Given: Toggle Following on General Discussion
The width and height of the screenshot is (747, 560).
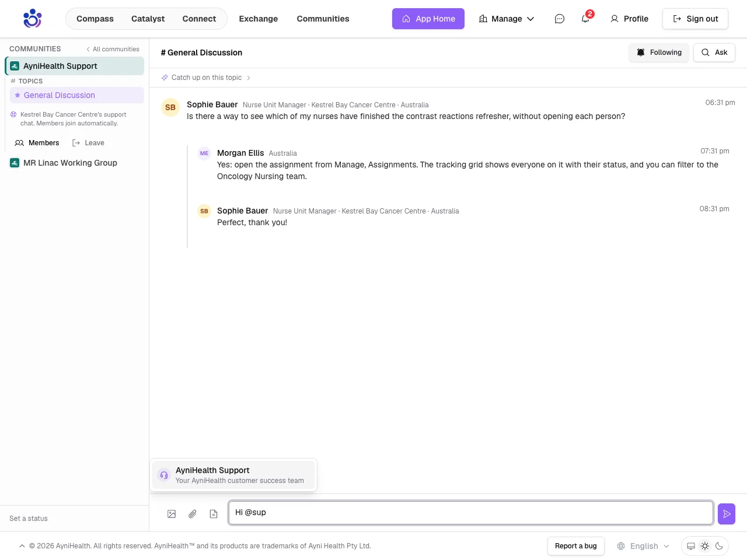Looking at the screenshot, I should [659, 52].
